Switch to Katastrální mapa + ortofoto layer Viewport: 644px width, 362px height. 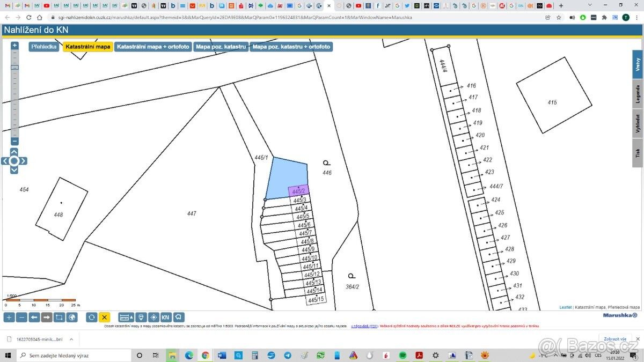(153, 47)
